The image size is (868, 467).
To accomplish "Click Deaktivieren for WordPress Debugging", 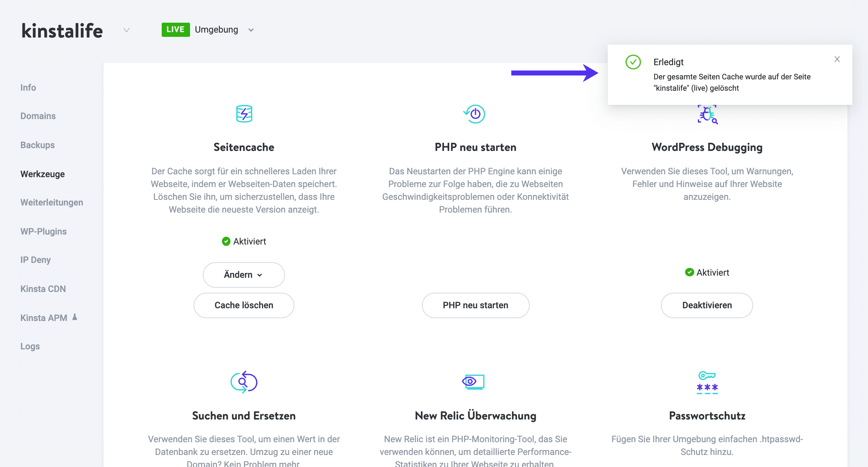I will click(x=707, y=305).
